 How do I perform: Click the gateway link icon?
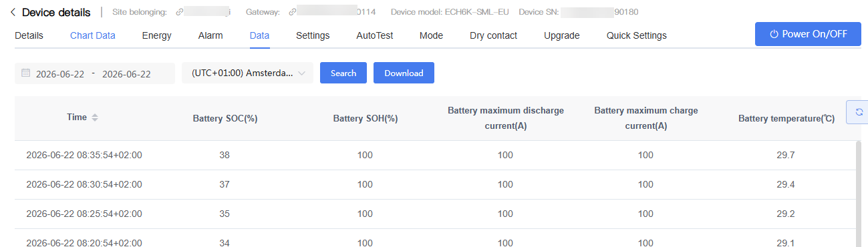(292, 12)
